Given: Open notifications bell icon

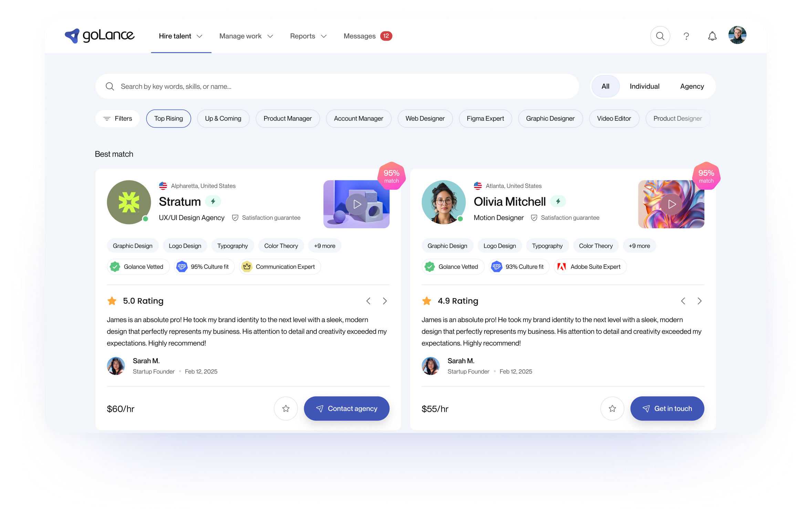Looking at the screenshot, I should pyautogui.click(x=712, y=36).
